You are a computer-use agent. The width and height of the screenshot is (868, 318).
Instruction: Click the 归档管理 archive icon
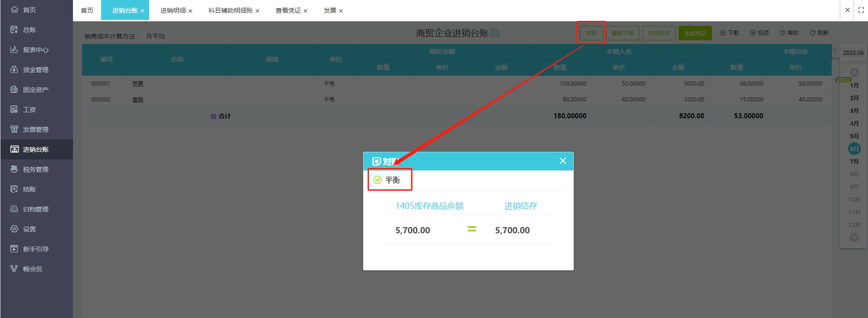tap(15, 209)
